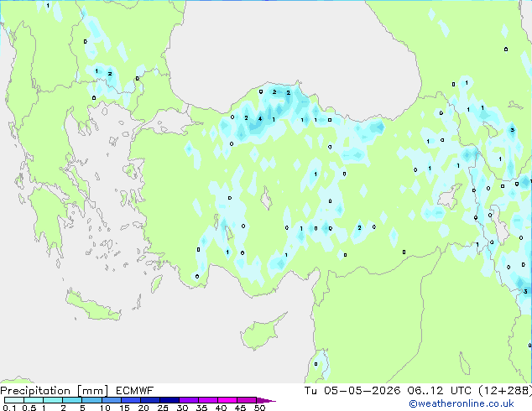The image size is (532, 411).
Task: Click the 35–40 mm legend color swatch
Action: (x=207, y=400)
